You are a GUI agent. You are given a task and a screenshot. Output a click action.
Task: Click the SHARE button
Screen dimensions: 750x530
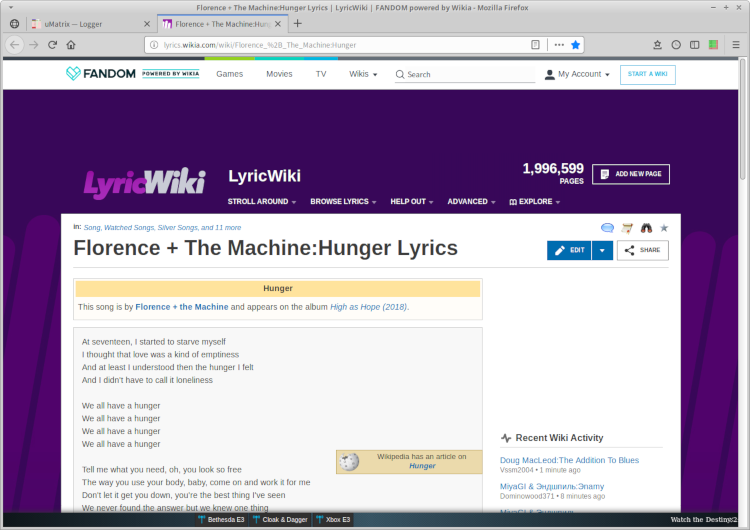click(643, 250)
